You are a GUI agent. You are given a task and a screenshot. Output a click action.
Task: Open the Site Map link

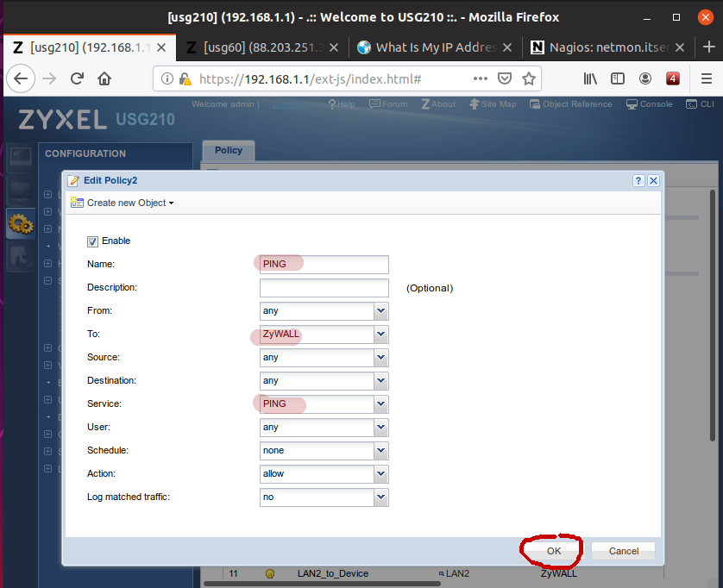pyautogui.click(x=493, y=104)
